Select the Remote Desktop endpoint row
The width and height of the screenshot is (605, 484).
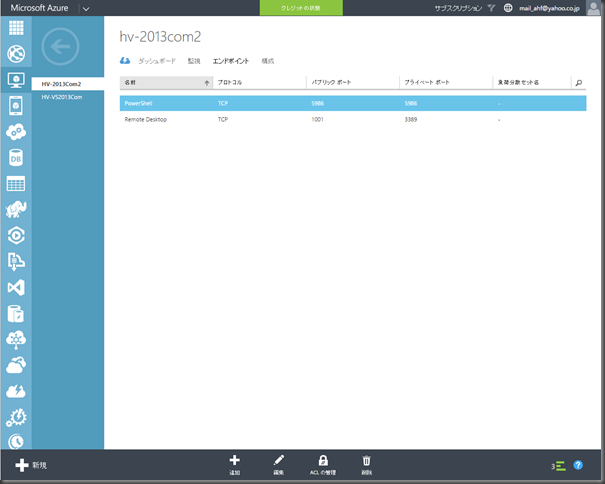click(x=353, y=120)
